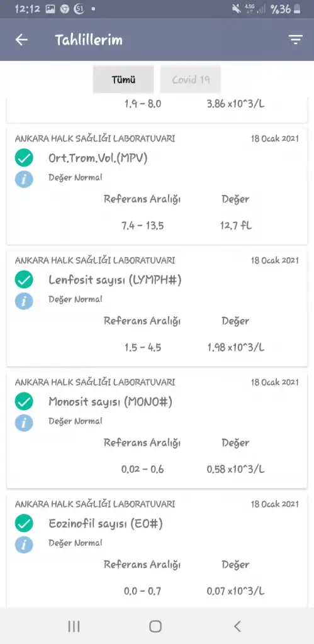Viewport: 314px width, 644px height.
Task: Tap green checkmark of Eozinofil sayısı
Action: coord(25,523)
